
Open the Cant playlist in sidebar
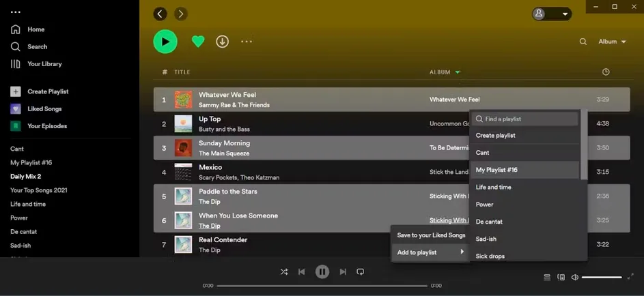click(x=17, y=149)
